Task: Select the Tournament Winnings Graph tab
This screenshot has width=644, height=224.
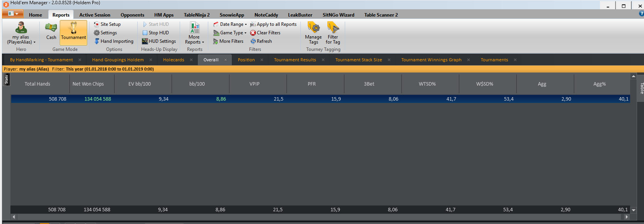Action: (x=431, y=60)
